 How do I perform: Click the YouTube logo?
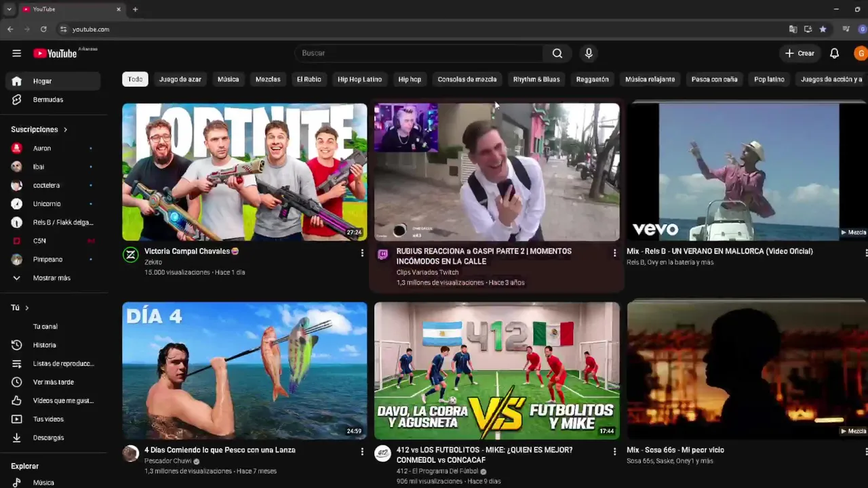pos(55,53)
